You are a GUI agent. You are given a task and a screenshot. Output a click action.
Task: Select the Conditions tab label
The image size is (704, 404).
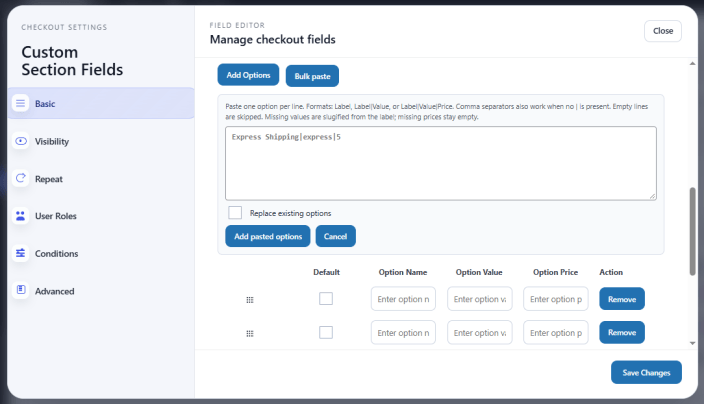[57, 254]
